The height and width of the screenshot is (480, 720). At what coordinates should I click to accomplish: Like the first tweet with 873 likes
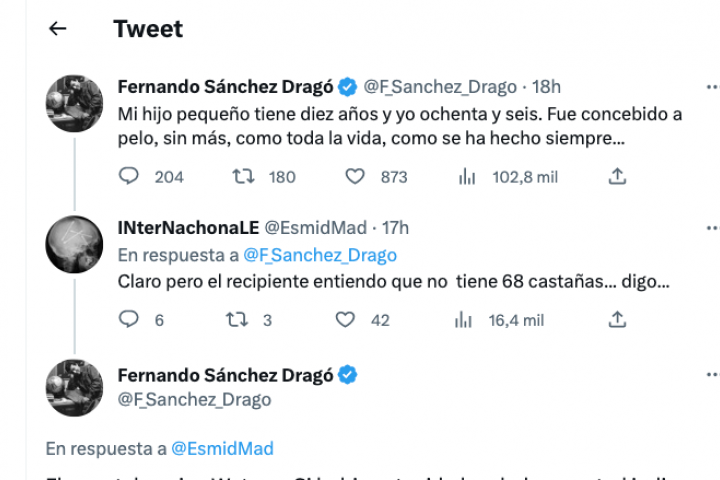(x=354, y=176)
